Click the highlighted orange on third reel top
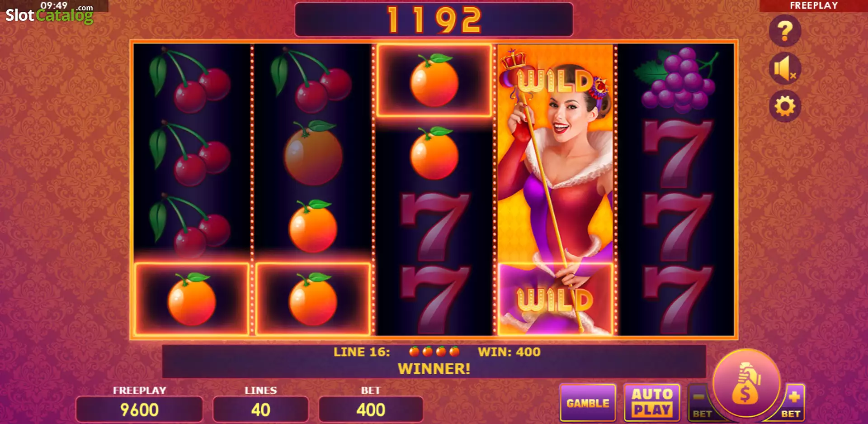The height and width of the screenshot is (424, 868). click(434, 80)
